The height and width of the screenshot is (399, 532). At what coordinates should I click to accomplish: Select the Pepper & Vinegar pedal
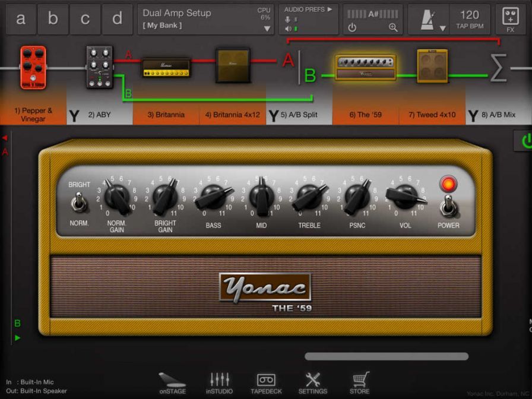pyautogui.click(x=33, y=67)
